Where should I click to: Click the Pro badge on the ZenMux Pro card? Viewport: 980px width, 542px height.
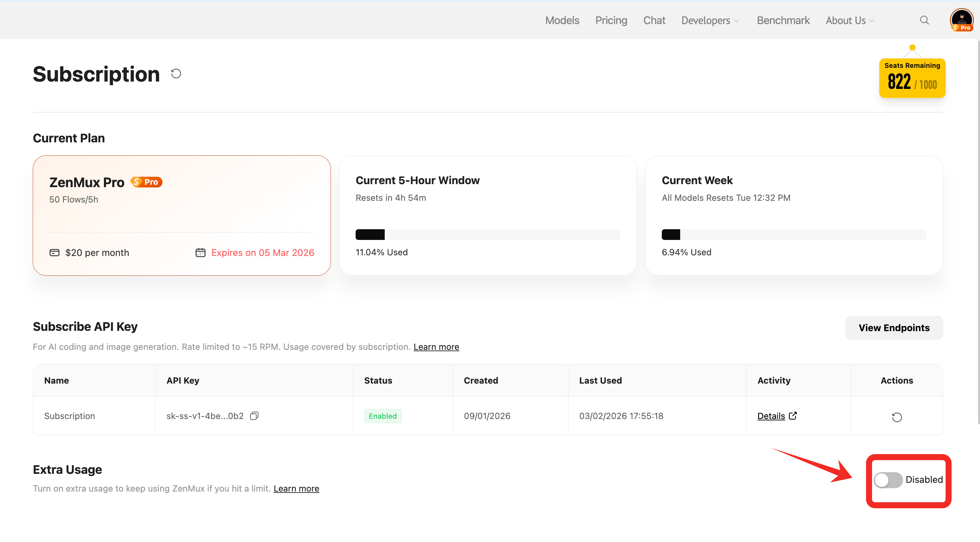pyautogui.click(x=146, y=182)
